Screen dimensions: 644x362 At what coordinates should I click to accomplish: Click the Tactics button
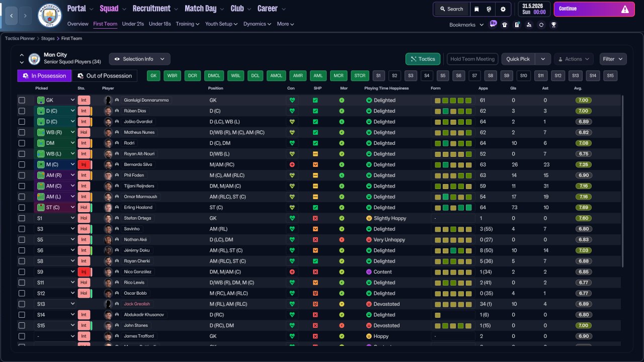[x=423, y=59]
